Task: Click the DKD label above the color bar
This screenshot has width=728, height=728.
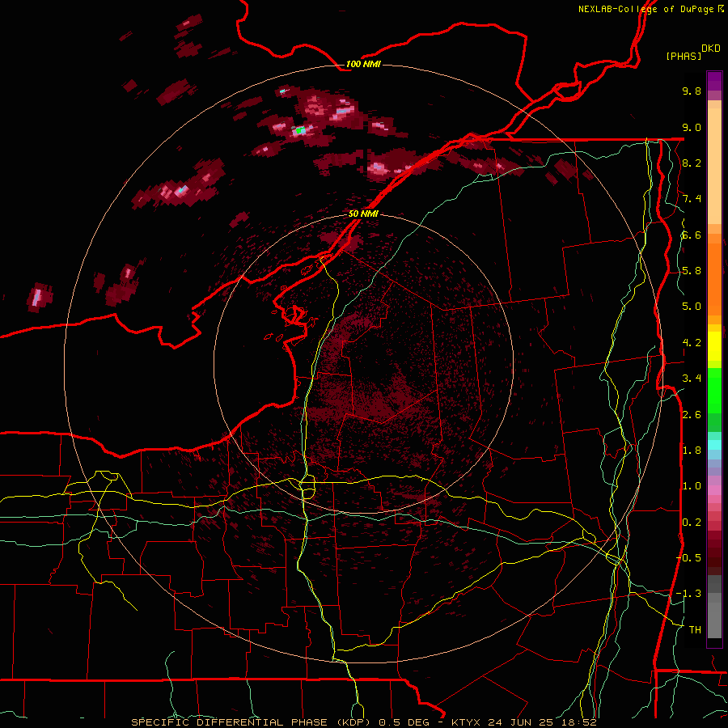Action: pos(711,48)
